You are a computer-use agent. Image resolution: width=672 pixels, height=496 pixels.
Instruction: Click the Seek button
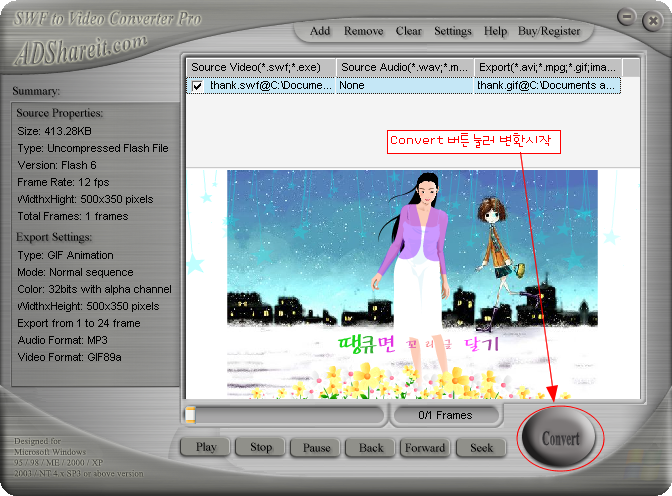click(481, 448)
